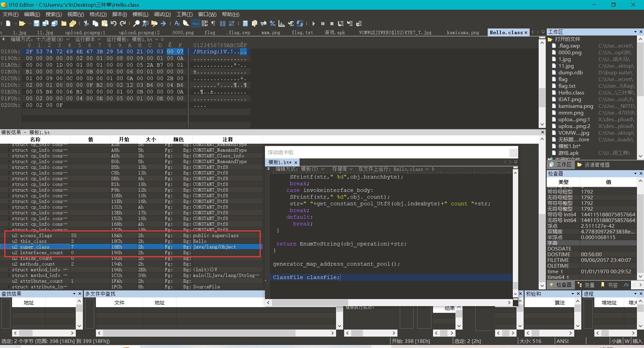Toggle show whitespace pilcrow icon
644x348 pixels.
point(213,23)
